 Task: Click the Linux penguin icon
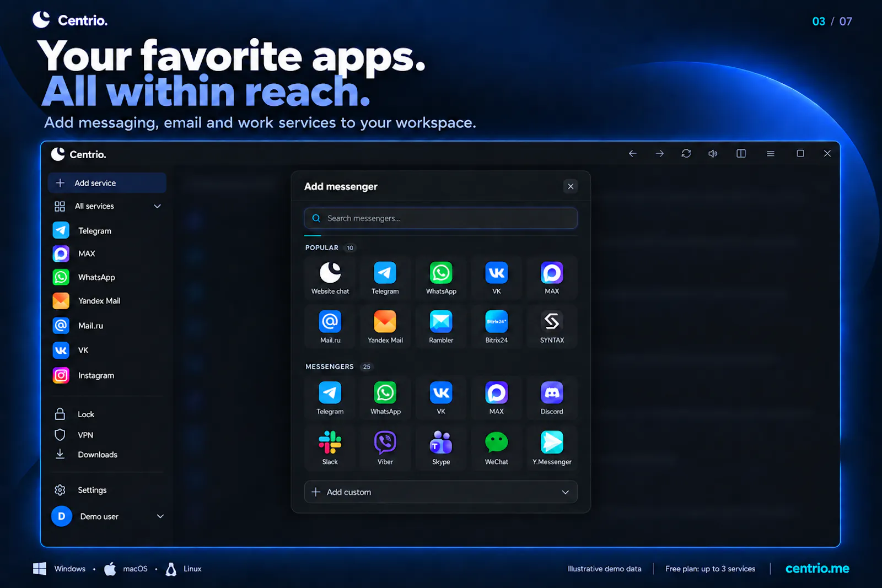pos(171,569)
